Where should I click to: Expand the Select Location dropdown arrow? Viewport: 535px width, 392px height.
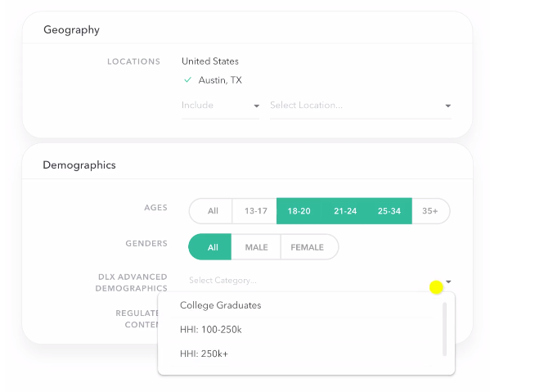coord(448,106)
